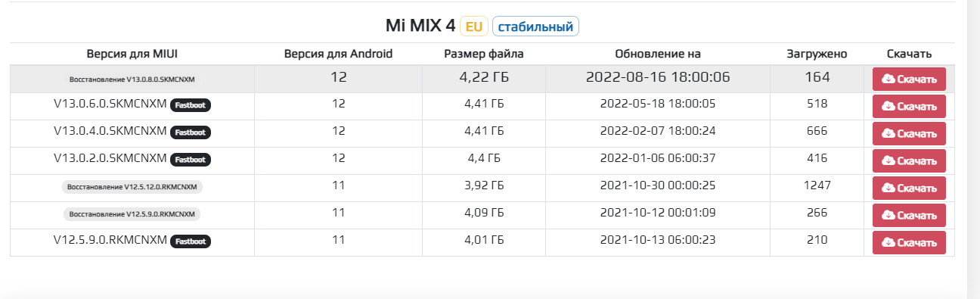Image resolution: width=980 pixels, height=299 pixels.
Task: Click Fastboot badge next to V13.0.2.0.SKMCNXM
Action: pos(190,160)
